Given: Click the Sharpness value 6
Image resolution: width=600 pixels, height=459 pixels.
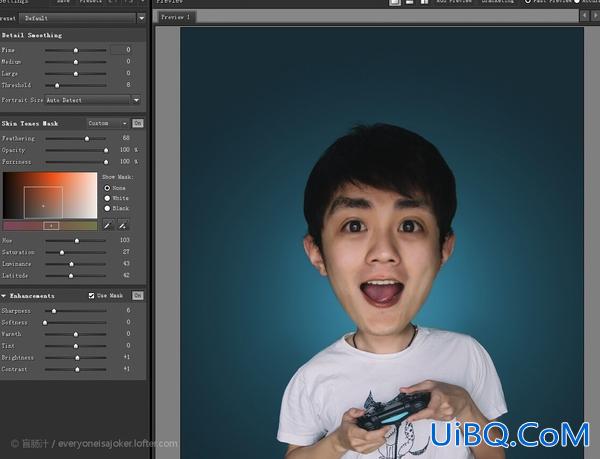Looking at the screenshot, I should pyautogui.click(x=128, y=310).
